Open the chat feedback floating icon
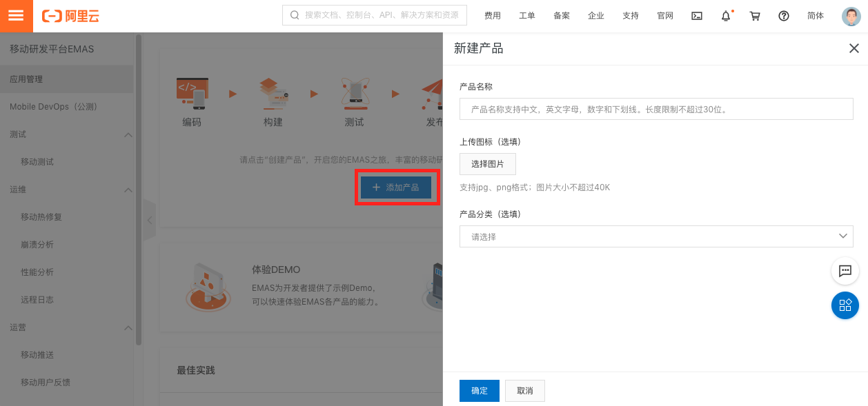 (x=845, y=271)
